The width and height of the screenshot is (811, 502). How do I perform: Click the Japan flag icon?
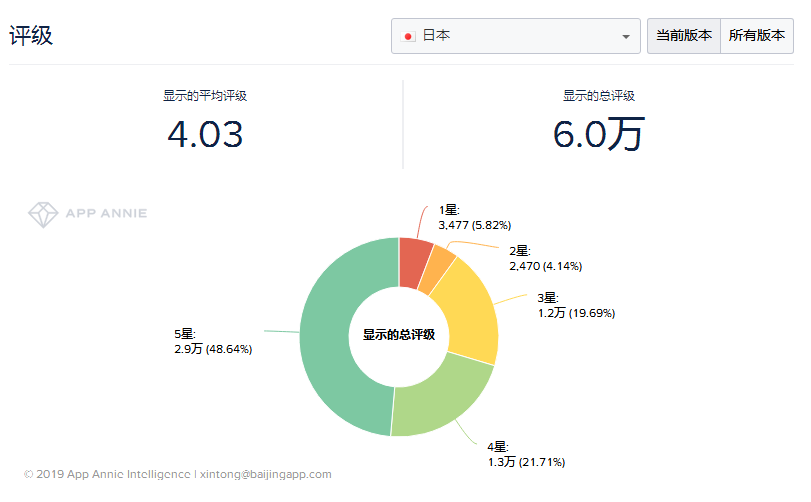[x=409, y=36]
